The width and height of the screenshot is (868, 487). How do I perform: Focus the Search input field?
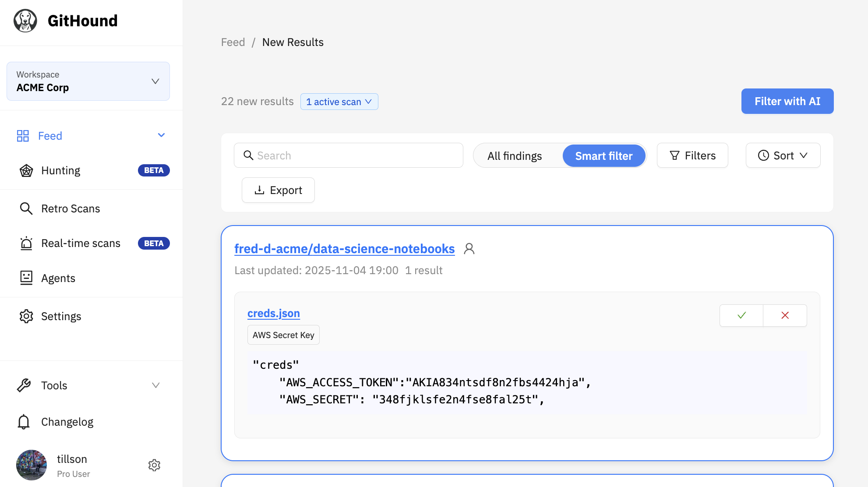(355, 155)
